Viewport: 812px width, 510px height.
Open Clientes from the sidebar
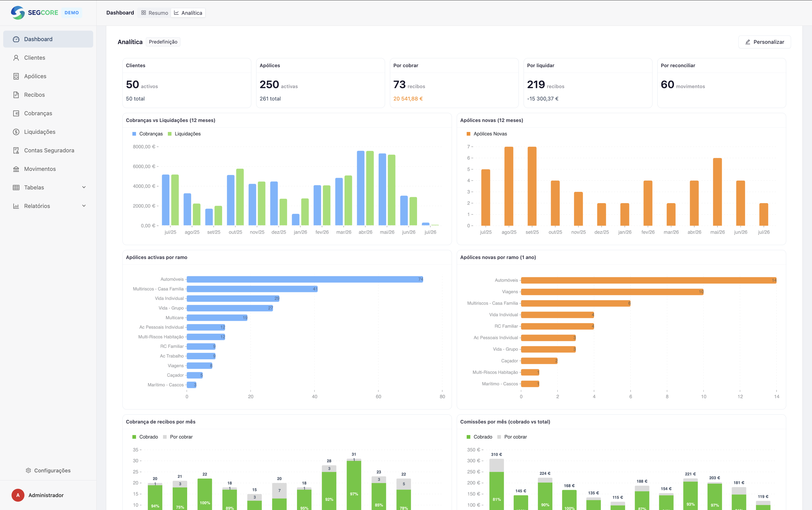tap(48, 58)
